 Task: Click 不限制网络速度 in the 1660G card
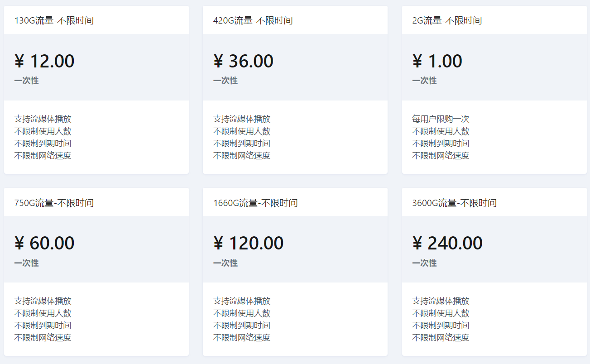pyautogui.click(x=242, y=337)
